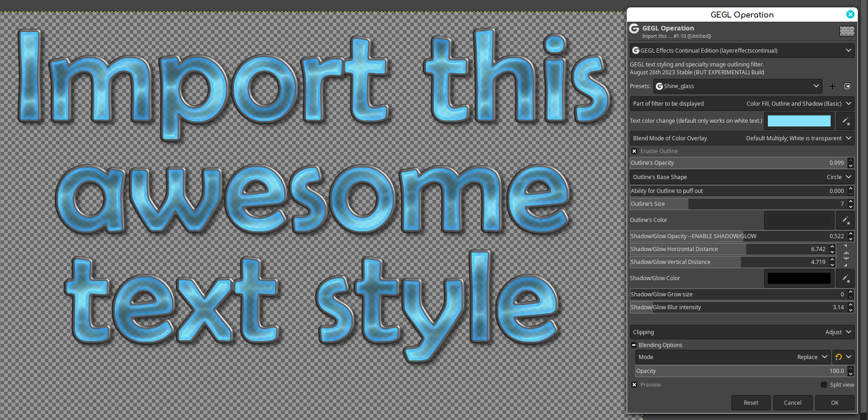This screenshot has height=420, width=868.
Task: Enable the Split view checkbox
Action: click(824, 385)
